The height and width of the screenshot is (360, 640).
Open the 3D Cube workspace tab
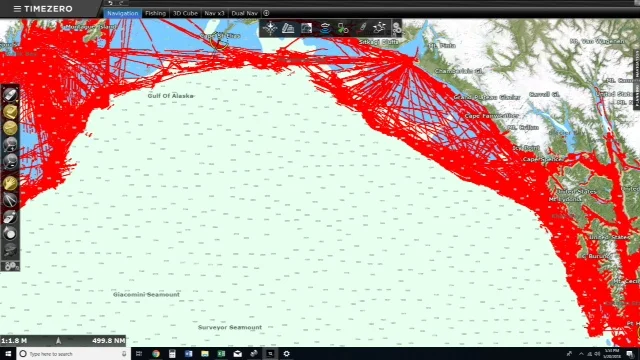click(x=185, y=13)
